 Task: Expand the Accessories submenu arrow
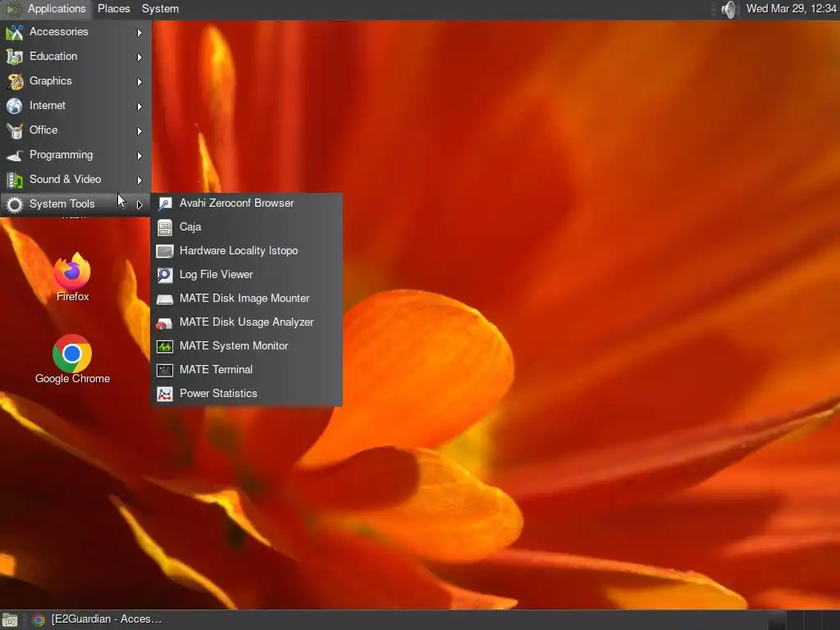coord(139,33)
